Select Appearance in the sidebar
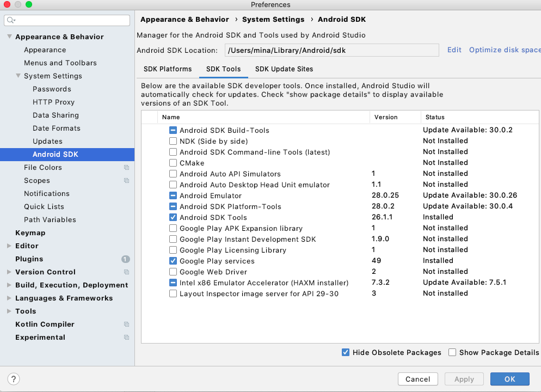The width and height of the screenshot is (541, 392). (x=45, y=50)
